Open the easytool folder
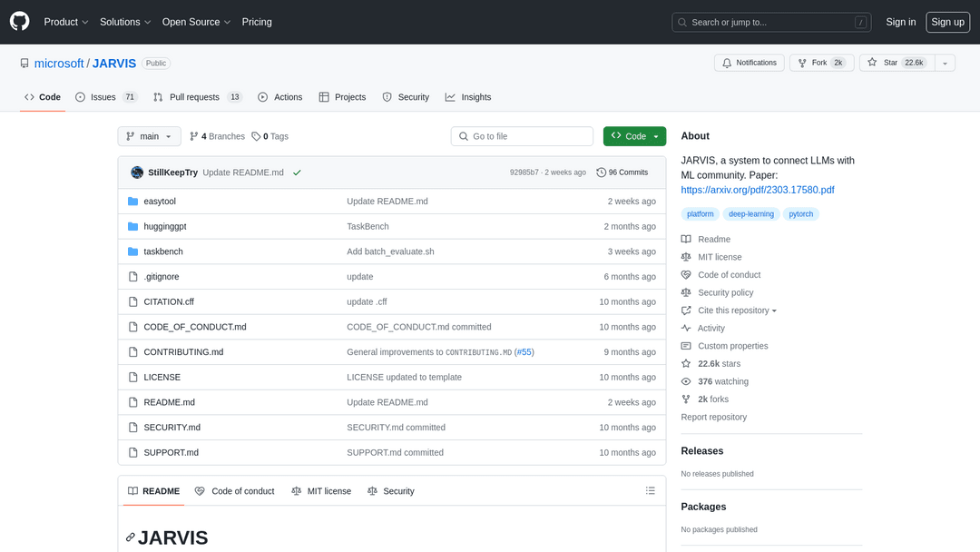 (x=160, y=202)
